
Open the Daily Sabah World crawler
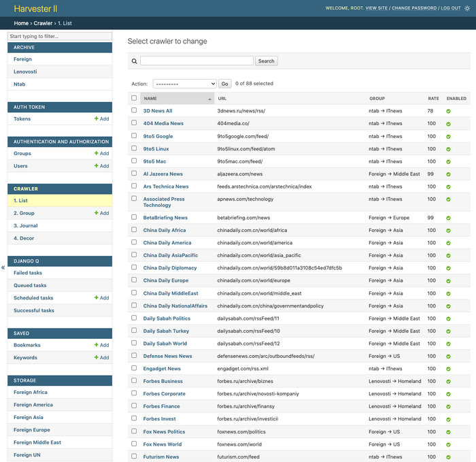pos(165,344)
